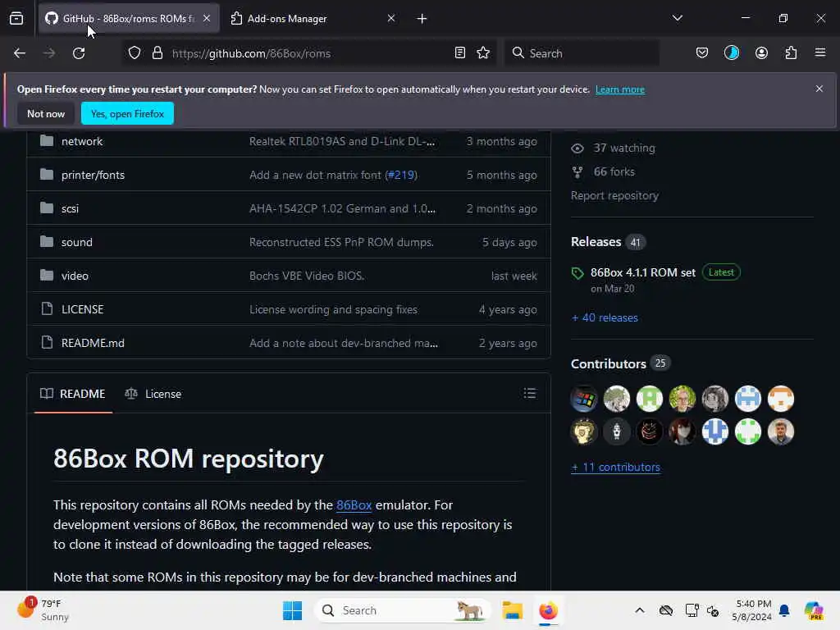Screen dimensions: 840x630
Task: Show site security lock information
Action: 157,53
